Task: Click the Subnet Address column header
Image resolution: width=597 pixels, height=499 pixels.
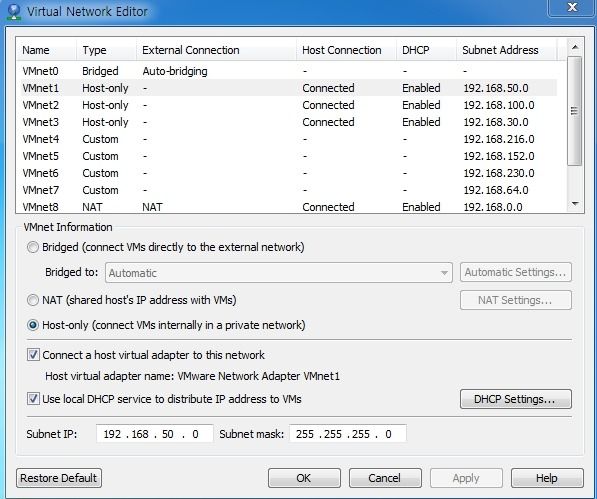Action: tap(506, 50)
